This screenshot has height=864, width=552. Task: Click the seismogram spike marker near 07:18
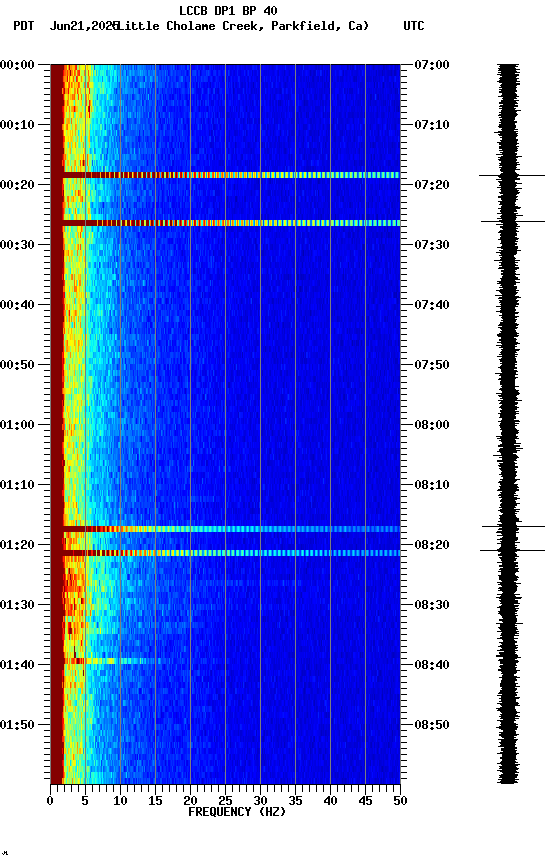(x=512, y=176)
